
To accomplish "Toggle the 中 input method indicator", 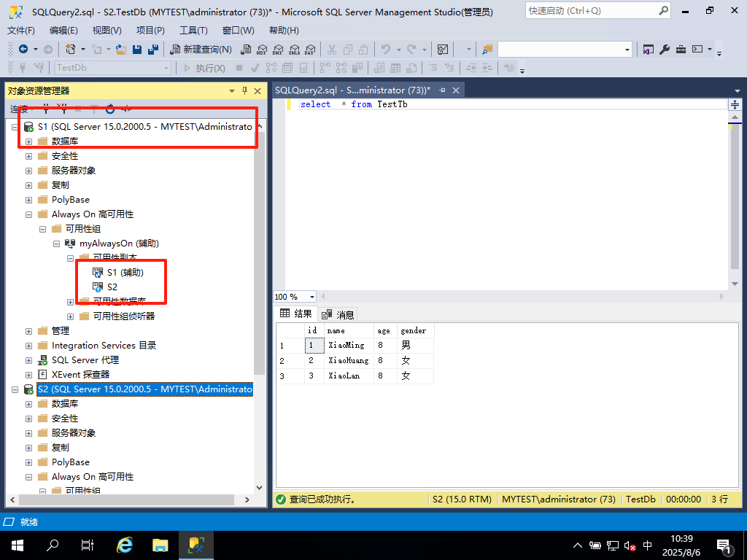I will tap(648, 545).
